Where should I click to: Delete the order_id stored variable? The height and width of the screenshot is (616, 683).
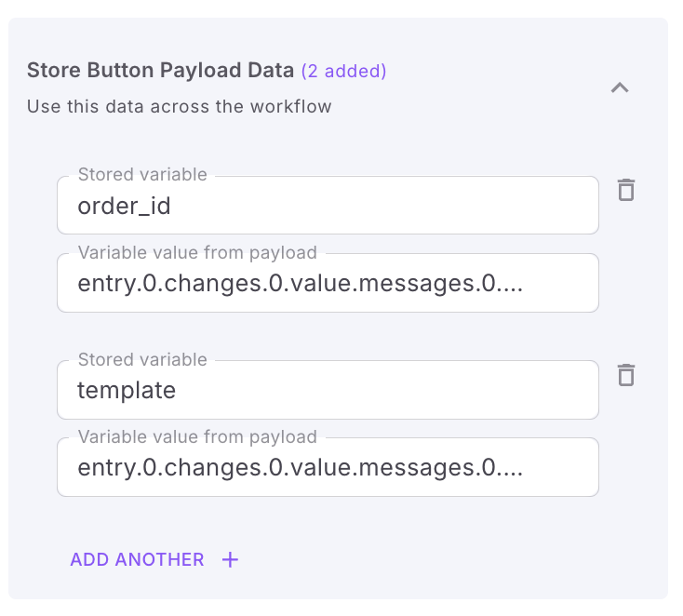(x=626, y=191)
